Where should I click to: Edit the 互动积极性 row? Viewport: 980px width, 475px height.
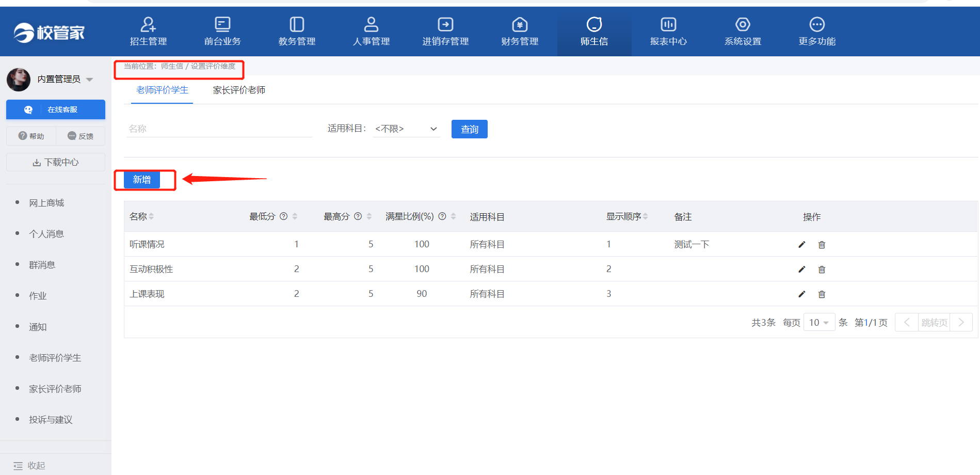(802, 269)
